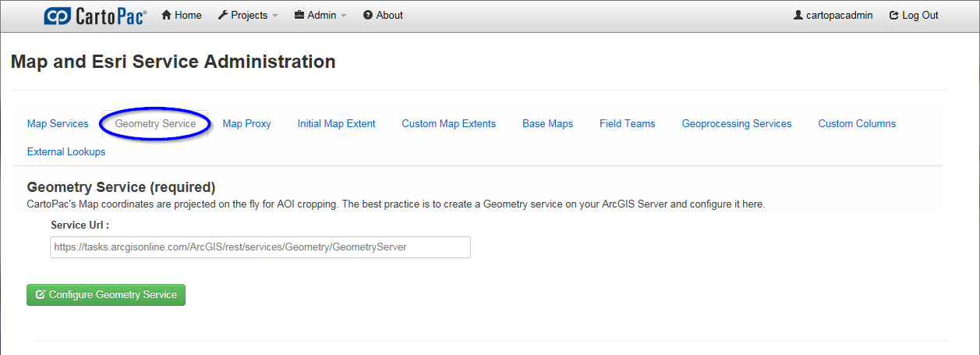The height and width of the screenshot is (355, 980).
Task: Expand the Projects dropdown menu
Action: (x=248, y=15)
